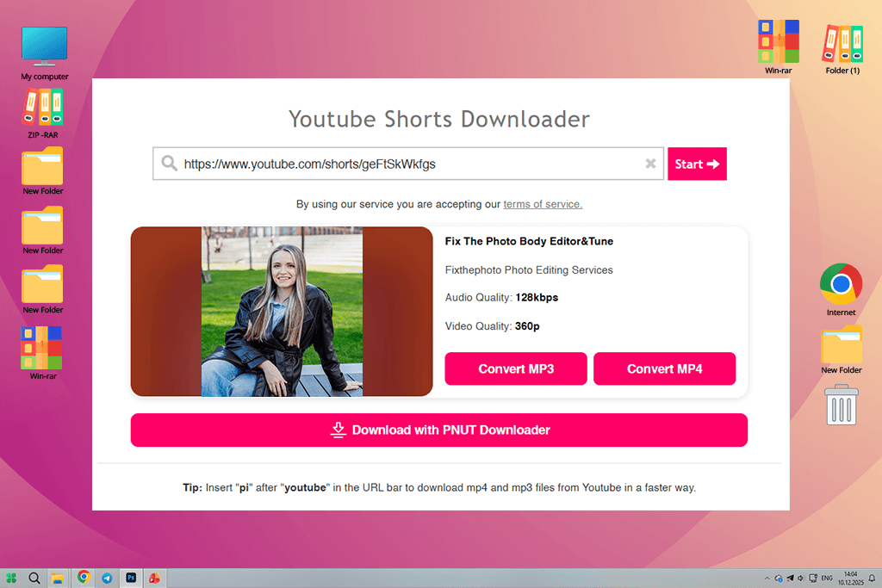Screen dimensions: 882x588
Task: Click the Audio Quality 128kbps value
Action: 537,297
